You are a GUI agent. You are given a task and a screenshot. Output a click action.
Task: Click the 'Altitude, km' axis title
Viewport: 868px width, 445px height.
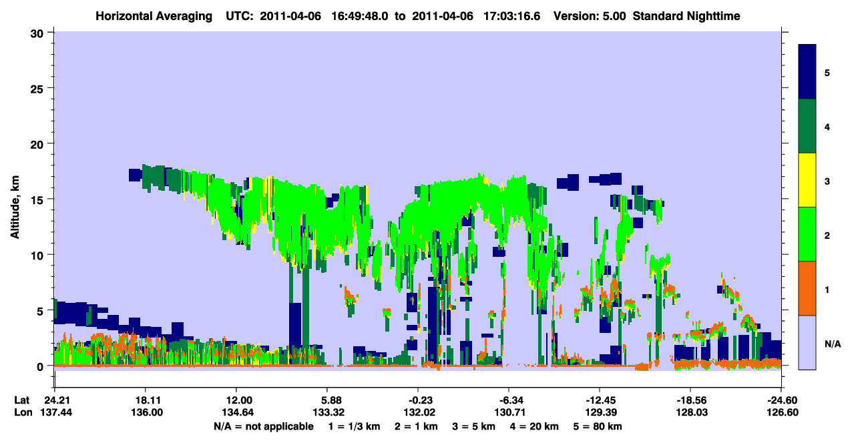coord(15,199)
